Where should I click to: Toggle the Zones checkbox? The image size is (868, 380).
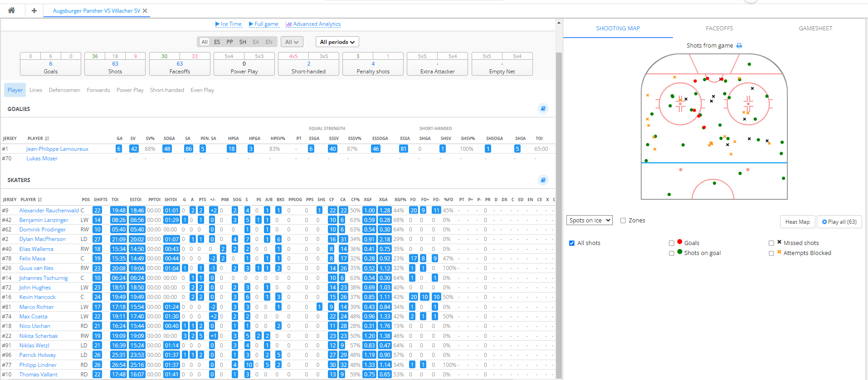pos(623,221)
